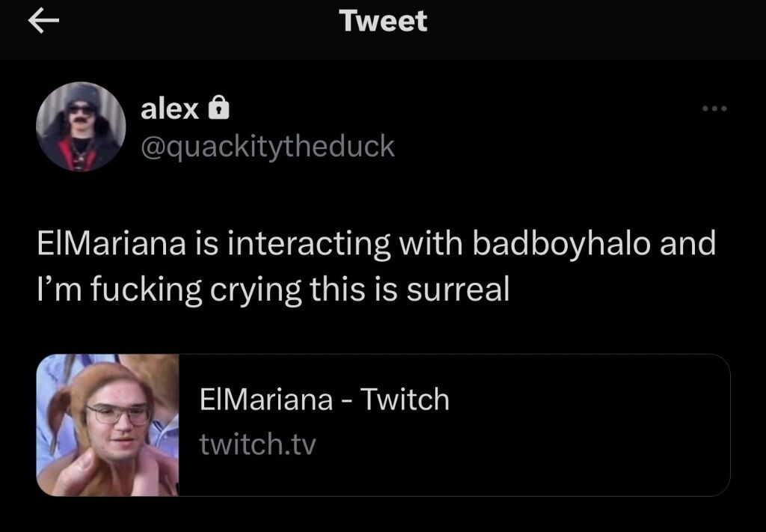Viewport: 766px width, 532px height.
Task: Click the phrase 'this is surreal'
Action: coord(409,290)
